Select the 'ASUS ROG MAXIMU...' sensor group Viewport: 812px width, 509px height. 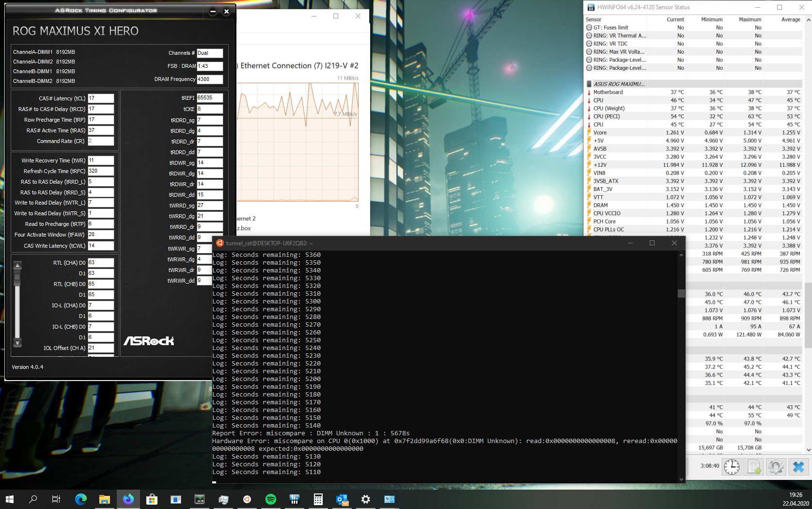coord(694,84)
